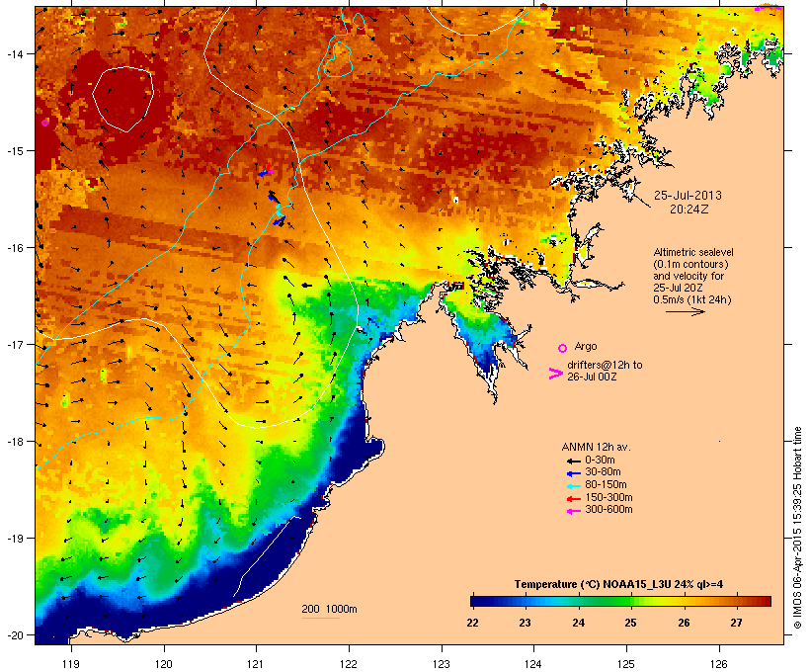The height and width of the screenshot is (672, 810).
Task: Click the longitude axis label '125'
Action: point(626,664)
